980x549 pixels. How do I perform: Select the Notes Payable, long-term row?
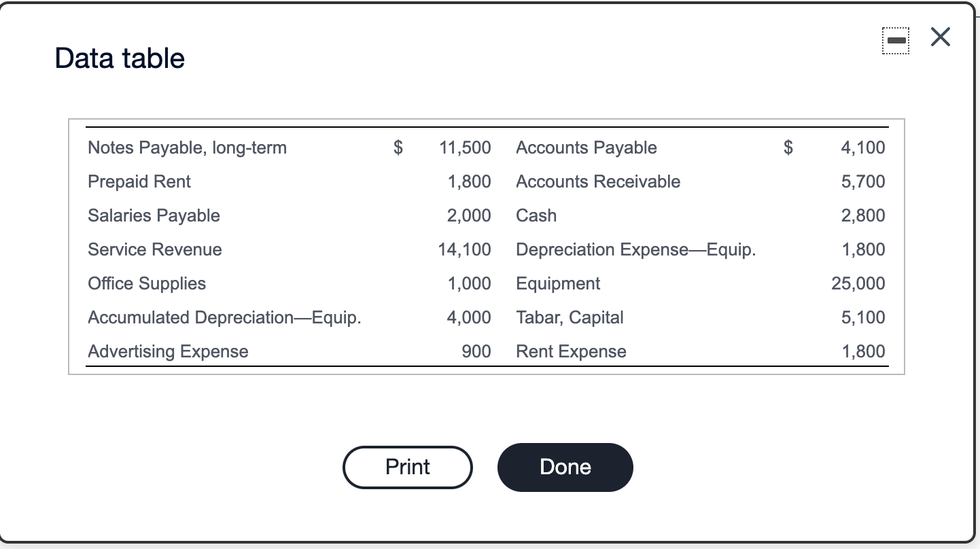[x=187, y=147]
